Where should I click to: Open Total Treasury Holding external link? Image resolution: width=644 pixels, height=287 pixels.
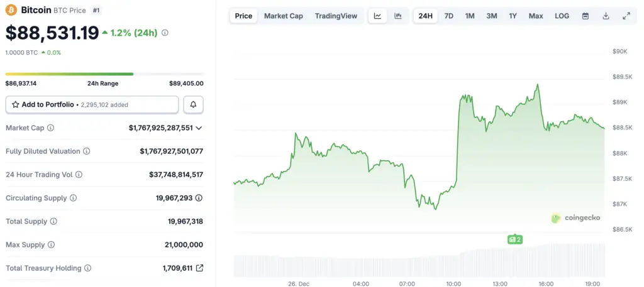[x=199, y=268]
